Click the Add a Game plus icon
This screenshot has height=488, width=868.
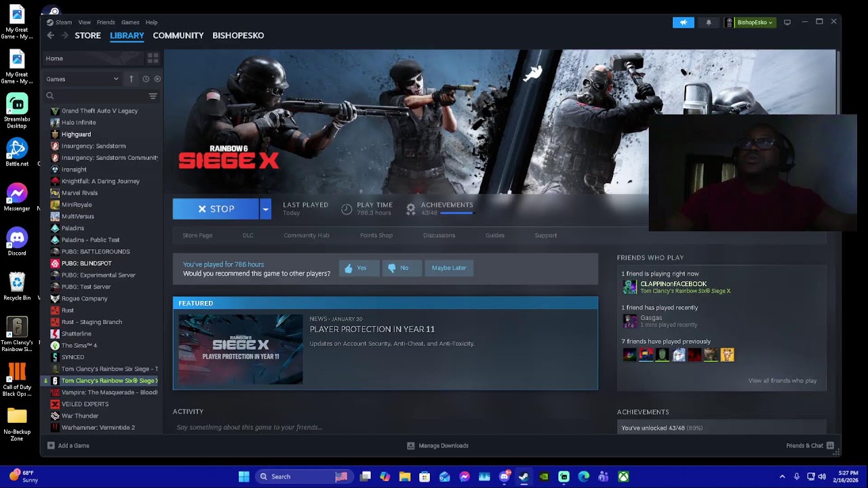click(51, 445)
